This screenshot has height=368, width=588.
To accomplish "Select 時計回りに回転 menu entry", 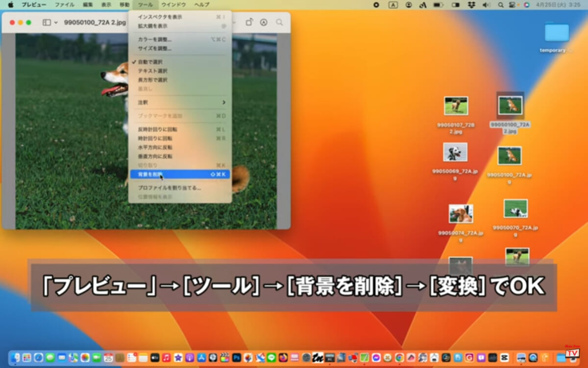I will (180, 138).
